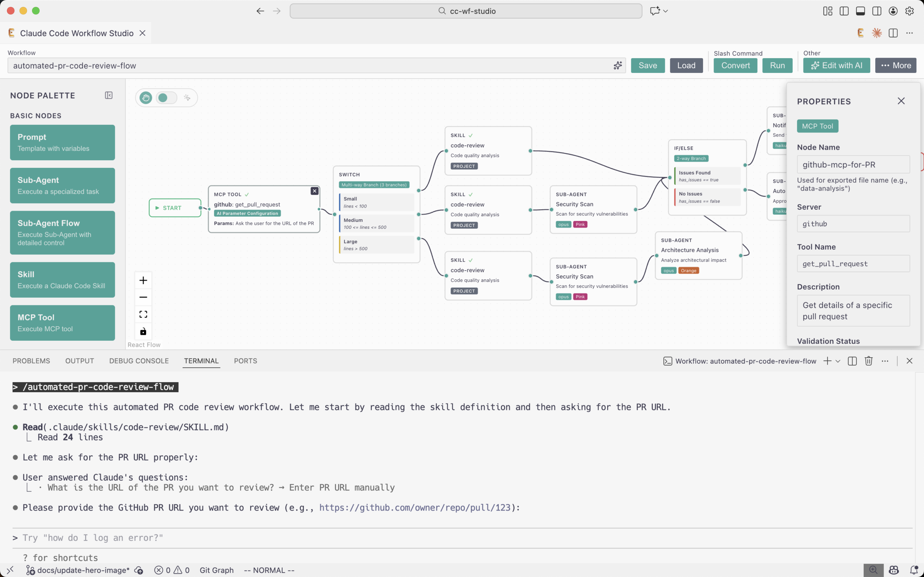The height and width of the screenshot is (577, 924).
Task: Click the Edit with AI button
Action: 836,65
